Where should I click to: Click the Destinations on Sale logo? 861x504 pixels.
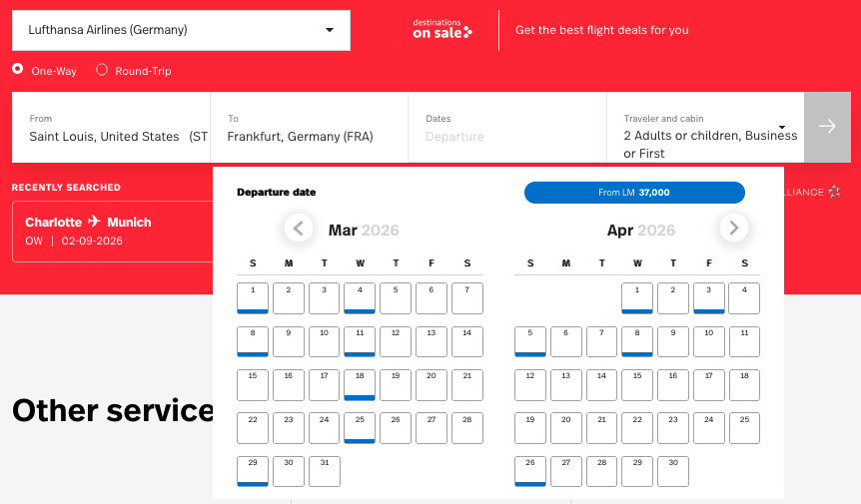click(x=441, y=30)
